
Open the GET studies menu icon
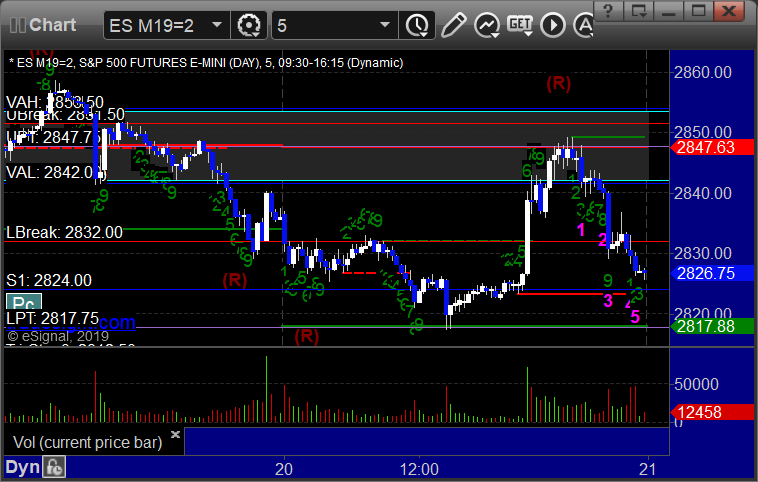[x=520, y=25]
